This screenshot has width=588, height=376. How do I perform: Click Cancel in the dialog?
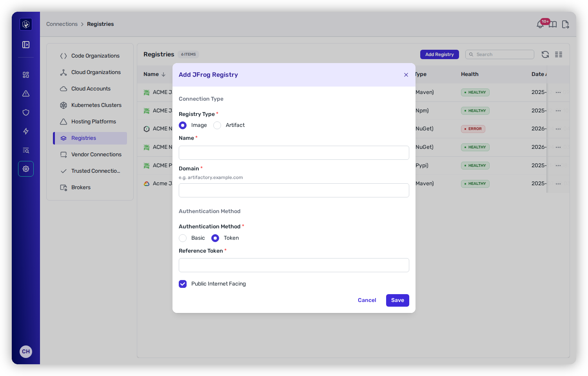pyautogui.click(x=367, y=300)
